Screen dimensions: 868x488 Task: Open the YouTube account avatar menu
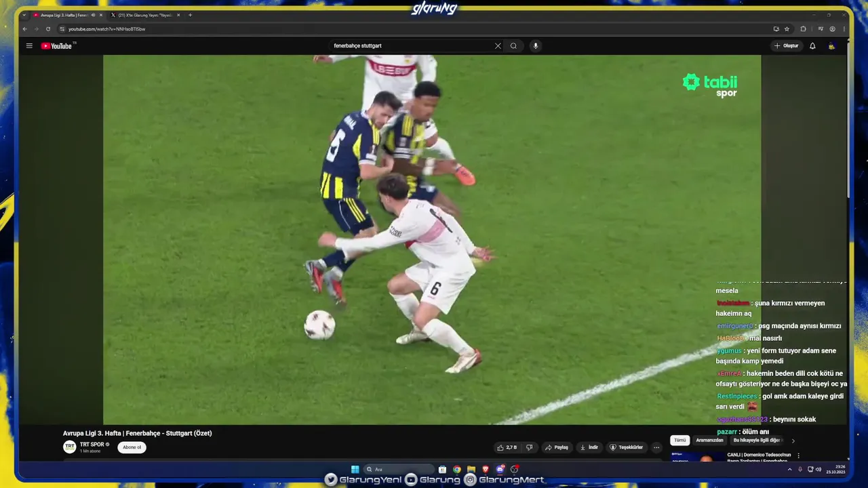(x=831, y=46)
